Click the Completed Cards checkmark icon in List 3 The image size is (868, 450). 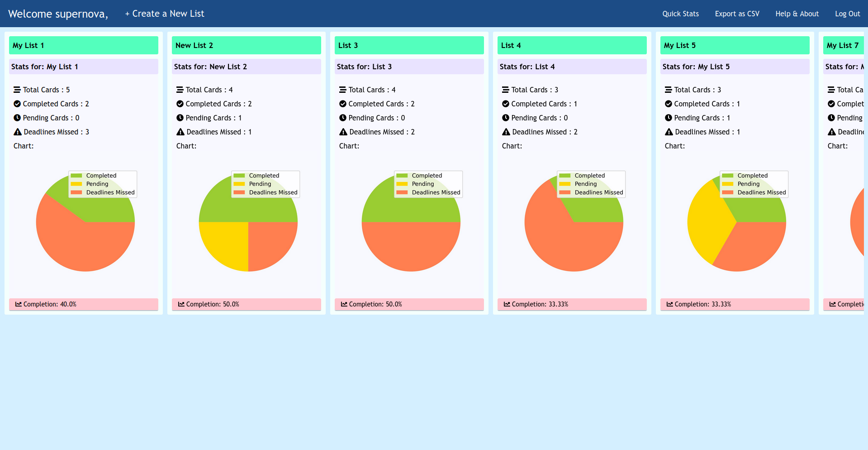click(x=343, y=104)
